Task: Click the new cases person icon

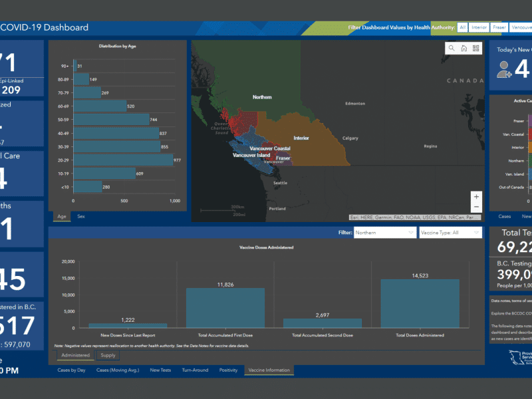Action: pos(505,69)
